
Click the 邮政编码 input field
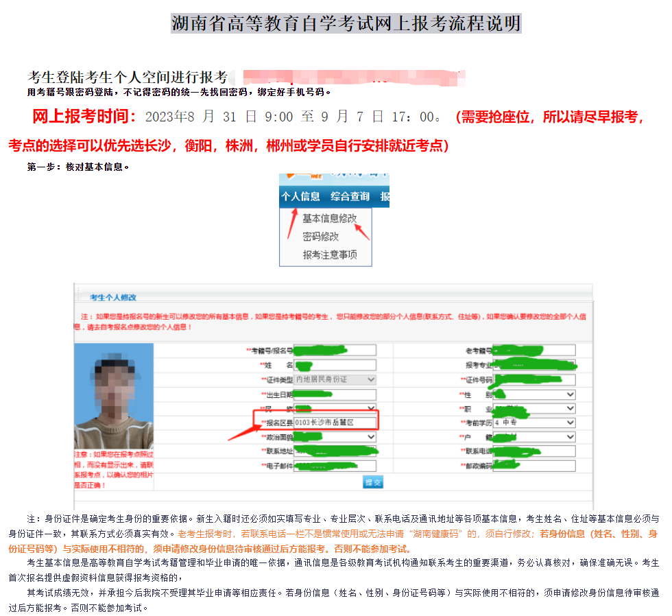click(534, 466)
